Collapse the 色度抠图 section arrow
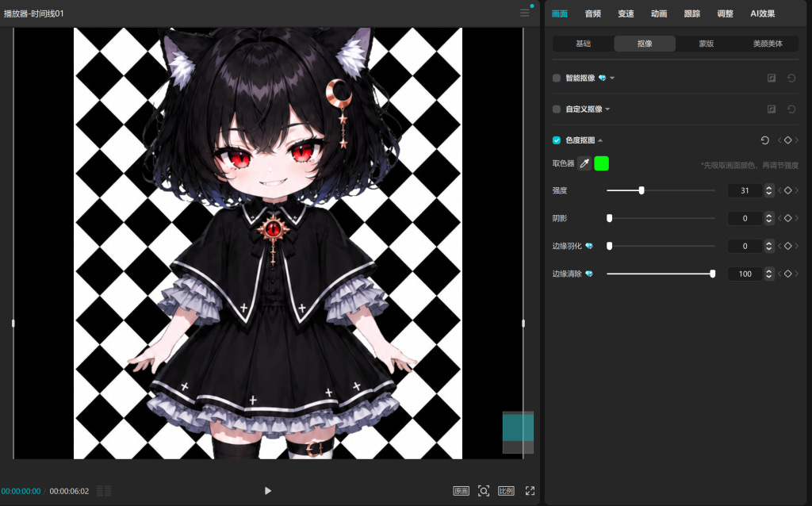 click(600, 140)
